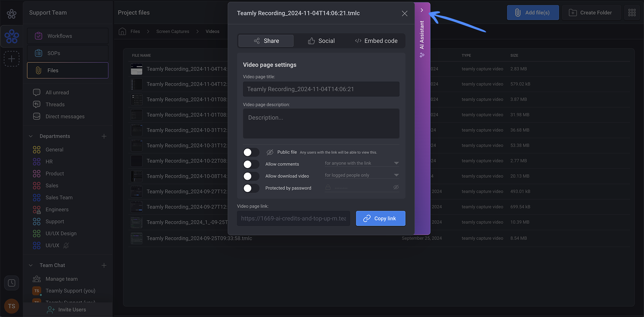
Task: Open the Support department
Action: pyautogui.click(x=54, y=221)
